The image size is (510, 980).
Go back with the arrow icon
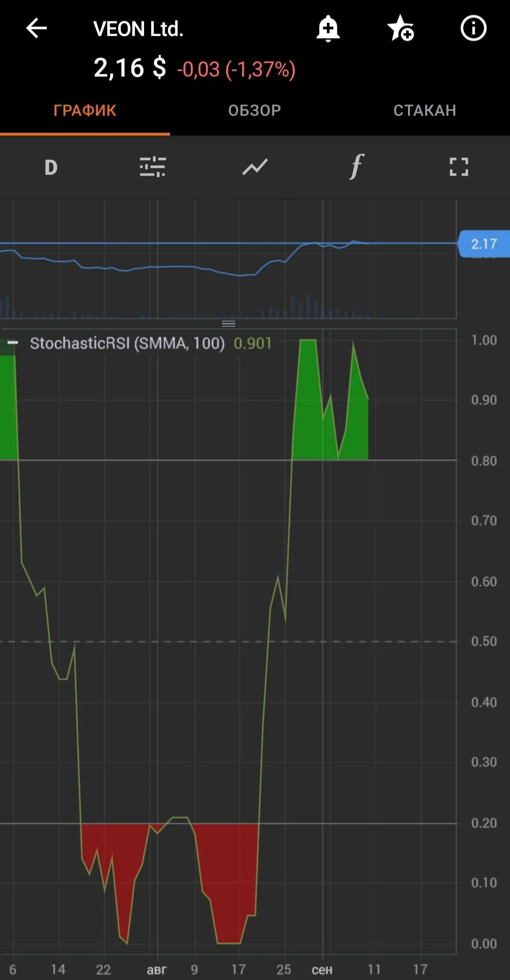pos(36,28)
